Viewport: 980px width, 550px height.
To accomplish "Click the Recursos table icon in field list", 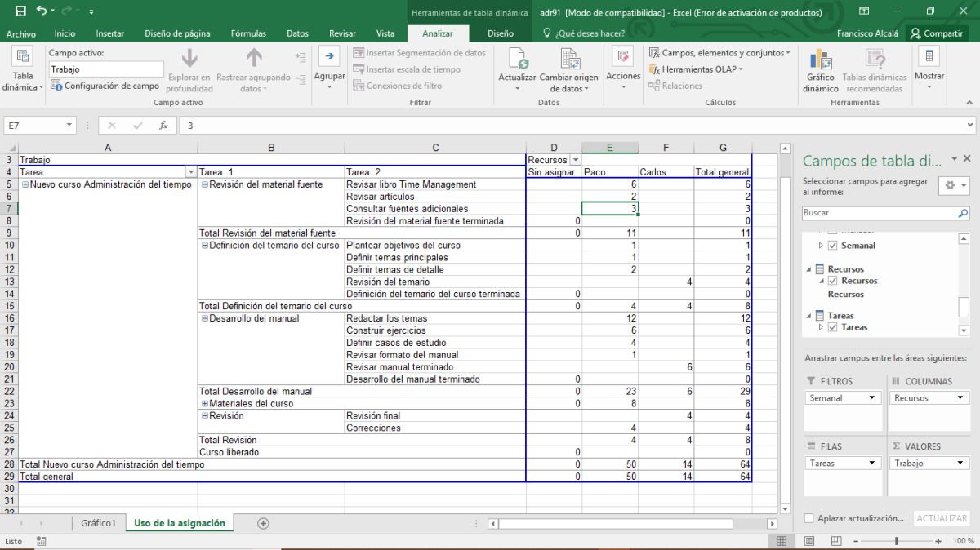I will pyautogui.click(x=821, y=268).
